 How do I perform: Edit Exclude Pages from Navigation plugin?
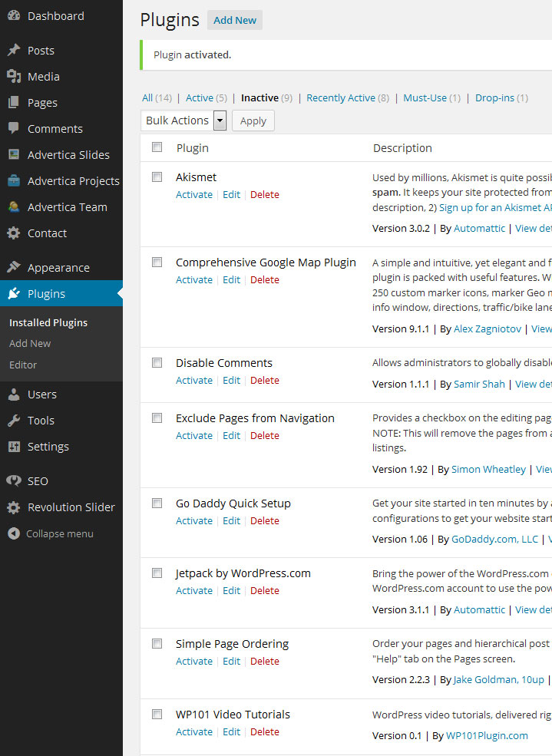coord(231,436)
